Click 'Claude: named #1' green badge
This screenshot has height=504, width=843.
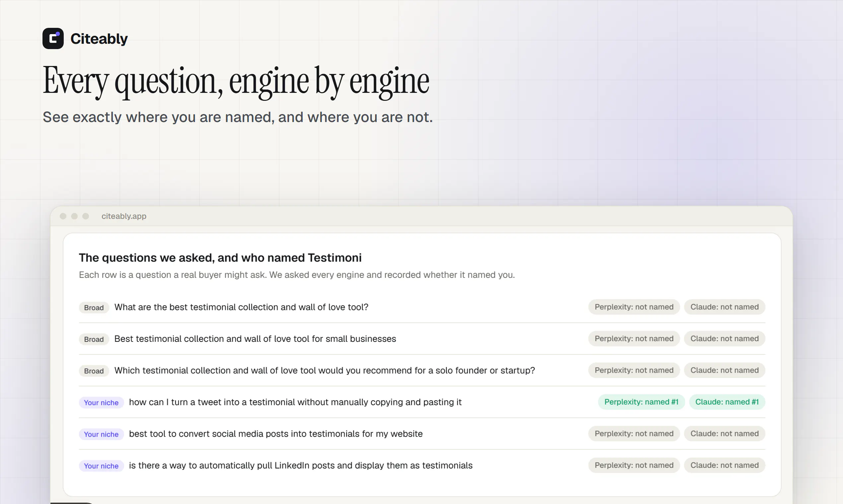(x=727, y=402)
